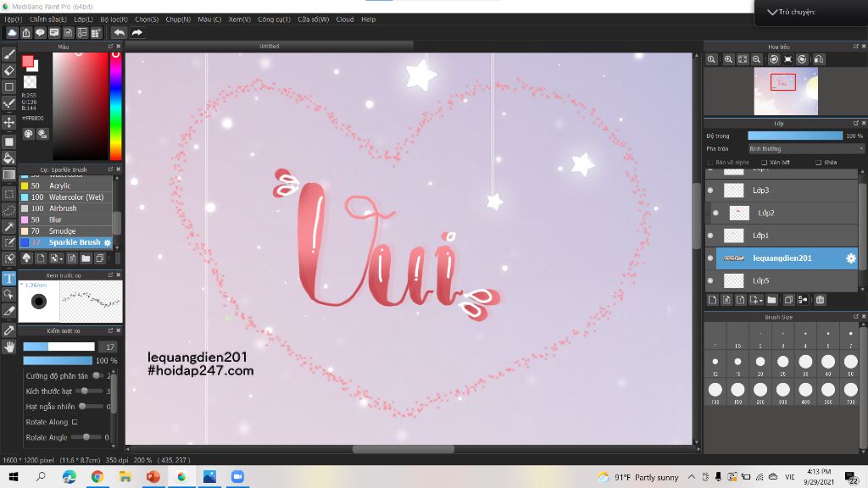Screen dimensions: 868x488
Task: Select the Lasso tool
Action: click(x=8, y=210)
